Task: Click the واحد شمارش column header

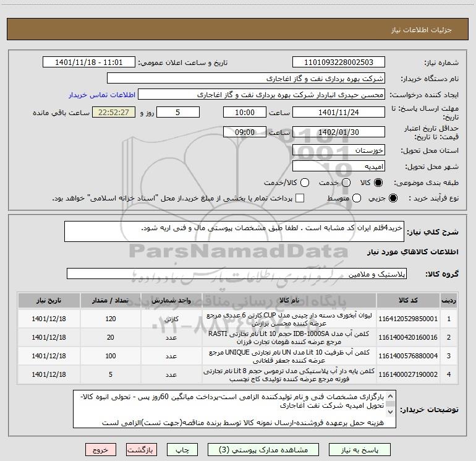Action: click(x=171, y=301)
